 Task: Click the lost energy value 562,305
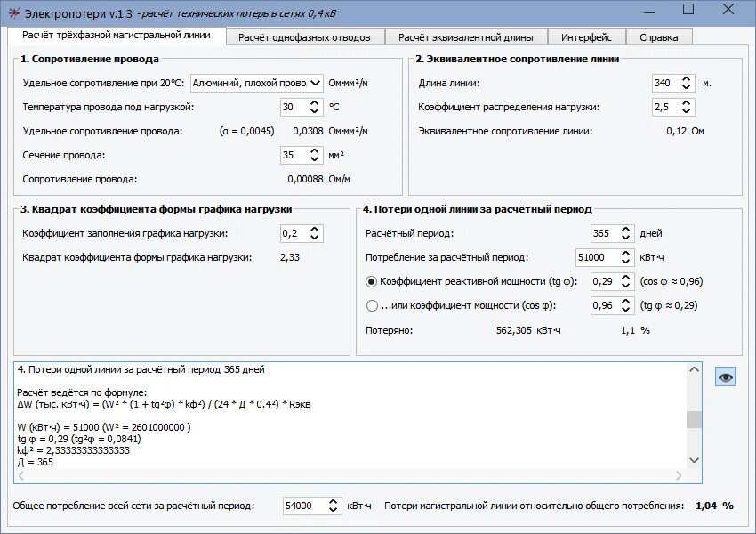click(513, 330)
